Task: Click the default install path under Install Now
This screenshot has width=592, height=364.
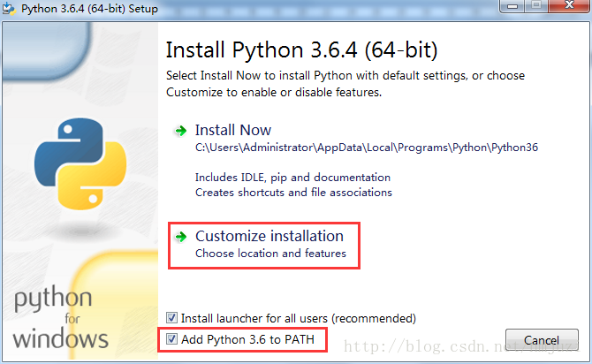Action: tap(366, 148)
